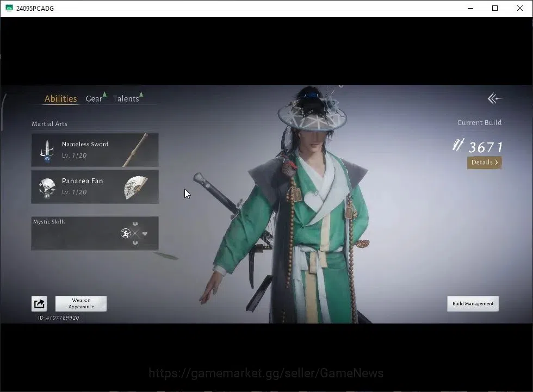
Task: Click the back arrow icon
Action: pos(494,99)
